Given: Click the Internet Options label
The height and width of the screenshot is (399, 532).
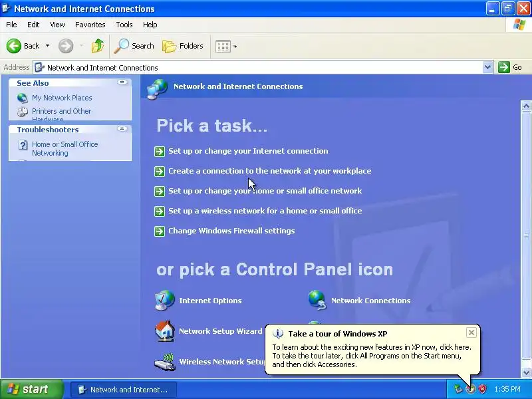Looking at the screenshot, I should (x=210, y=301).
